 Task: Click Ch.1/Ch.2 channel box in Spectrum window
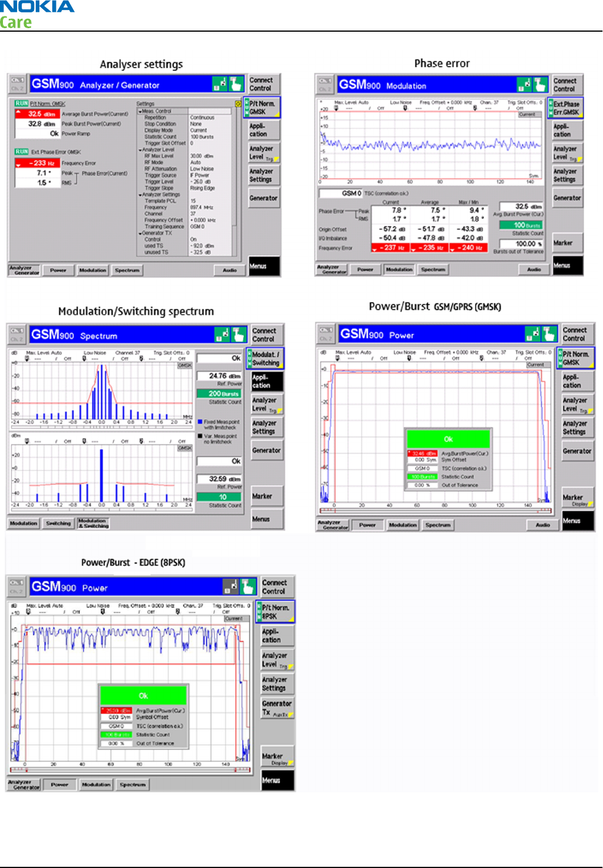(17, 335)
